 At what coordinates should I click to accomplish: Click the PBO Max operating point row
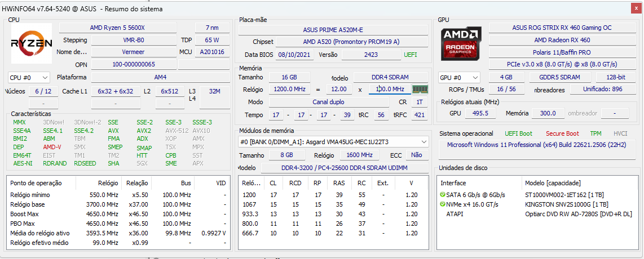point(118,224)
